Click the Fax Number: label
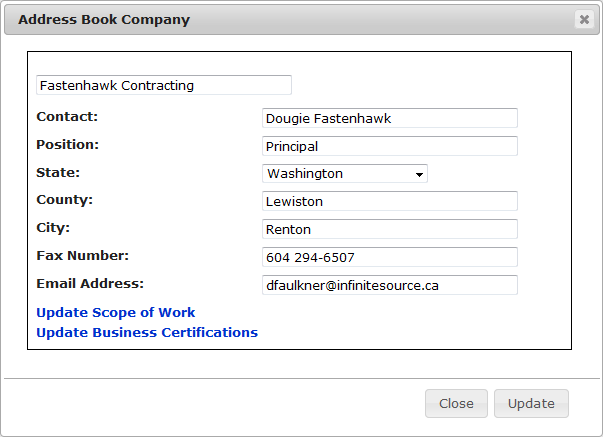 83,256
